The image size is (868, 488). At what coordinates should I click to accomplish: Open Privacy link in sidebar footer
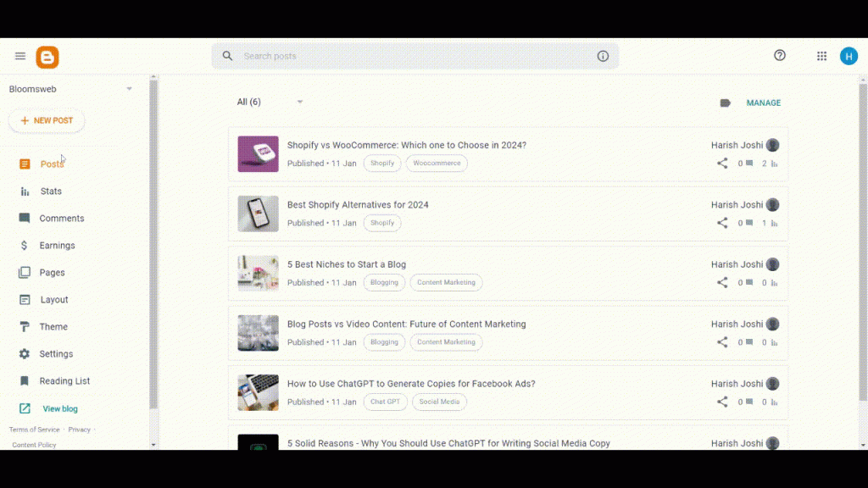(79, 430)
